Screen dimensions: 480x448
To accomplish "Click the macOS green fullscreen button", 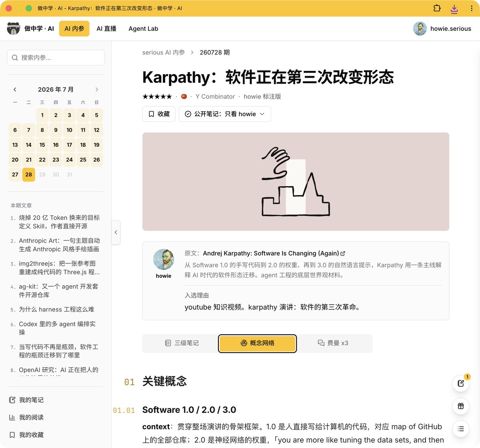I will tap(29, 8).
